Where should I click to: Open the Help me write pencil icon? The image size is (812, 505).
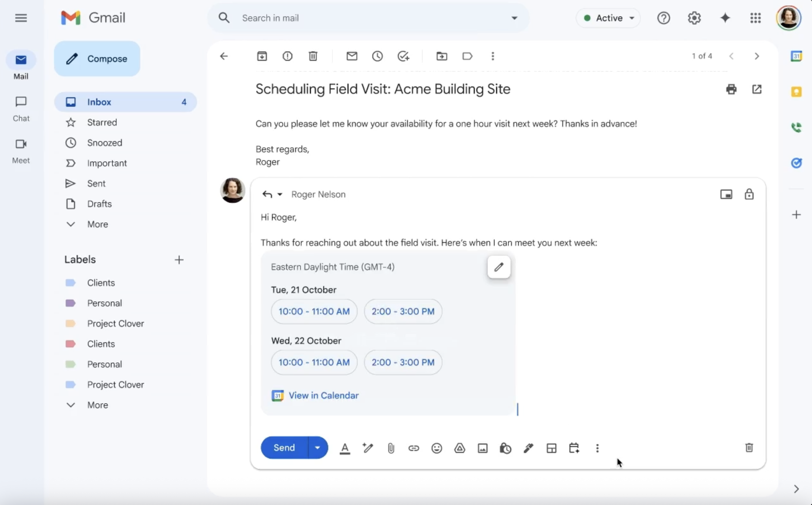368,448
